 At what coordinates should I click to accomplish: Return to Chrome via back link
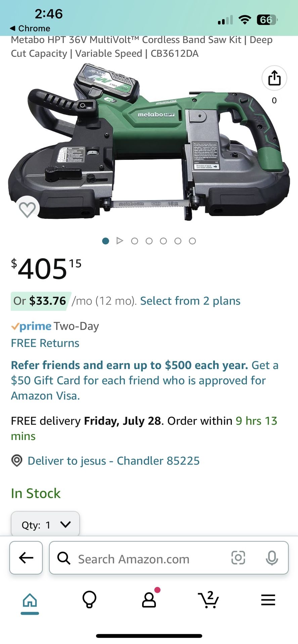pyautogui.click(x=30, y=28)
